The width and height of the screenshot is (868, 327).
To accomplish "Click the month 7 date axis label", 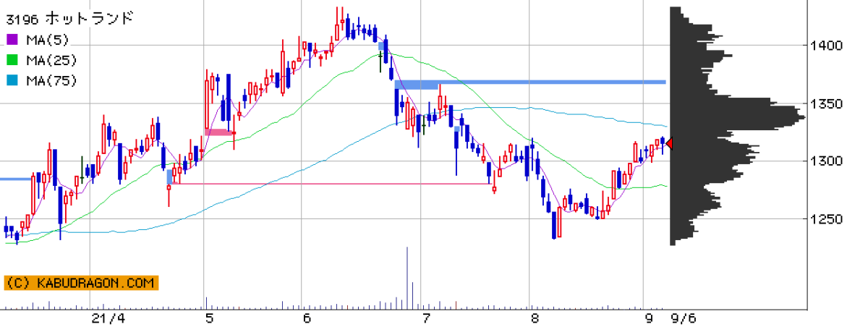I will 426,318.
